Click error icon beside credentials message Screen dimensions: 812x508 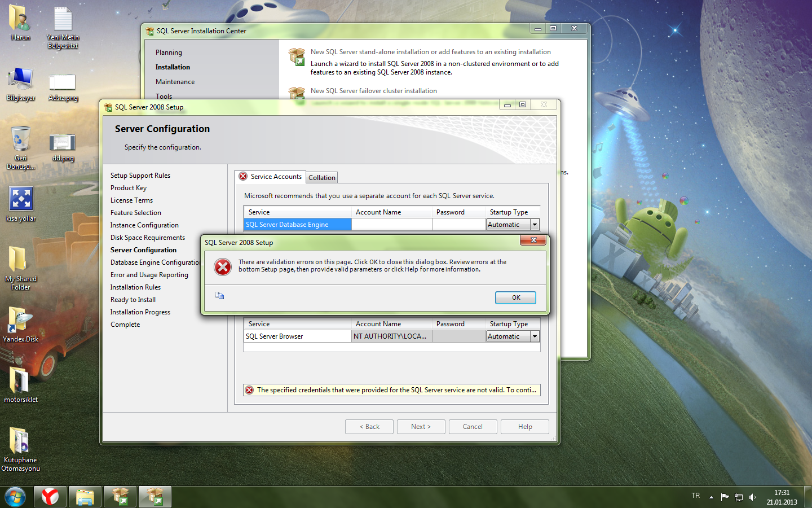coord(249,390)
